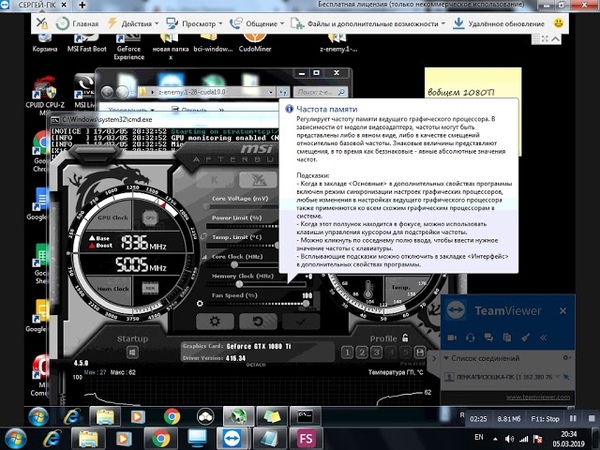Click the z-enemy.1-28-cuda10.0 address bar
Viewport: 600px width, 450px height.
point(207,92)
